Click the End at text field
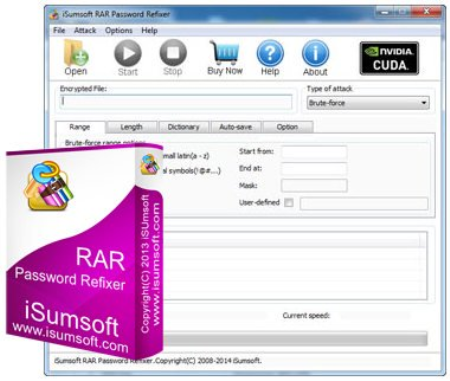This screenshot has height=381, width=450. (314, 169)
